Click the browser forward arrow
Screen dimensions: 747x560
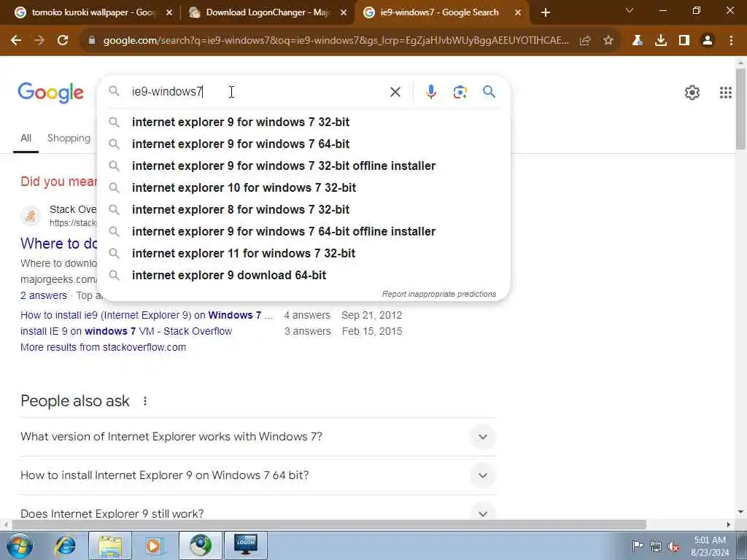click(x=39, y=41)
